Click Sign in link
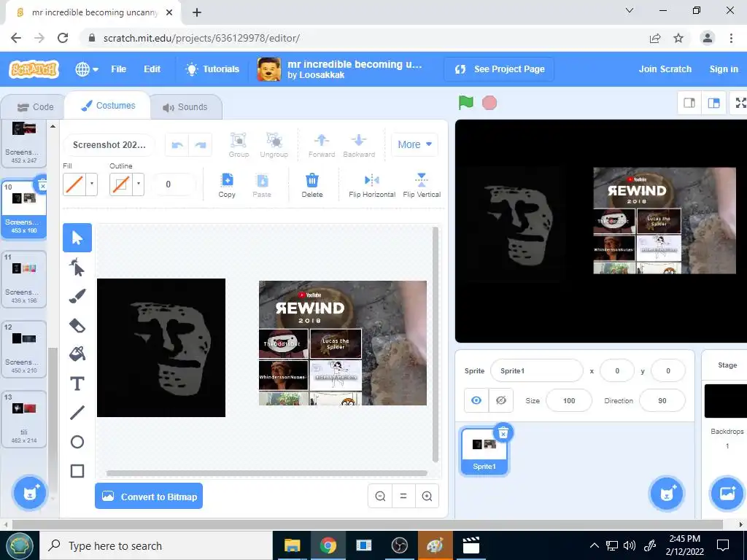Image resolution: width=747 pixels, height=560 pixels. coord(724,69)
